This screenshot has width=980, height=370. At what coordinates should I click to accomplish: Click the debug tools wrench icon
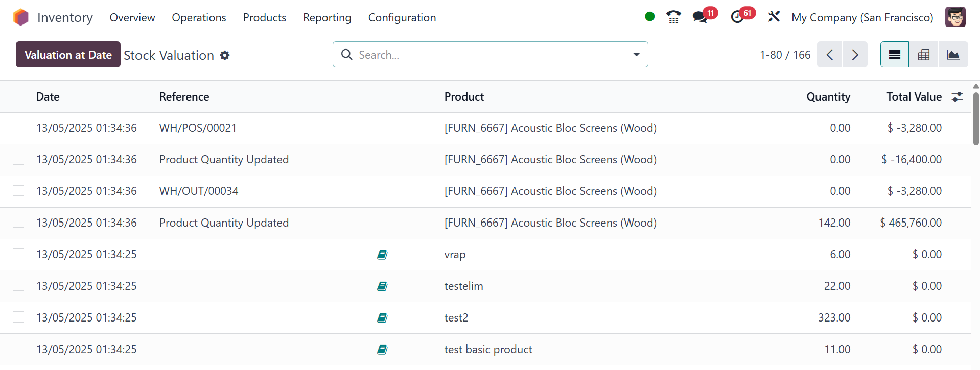(774, 17)
